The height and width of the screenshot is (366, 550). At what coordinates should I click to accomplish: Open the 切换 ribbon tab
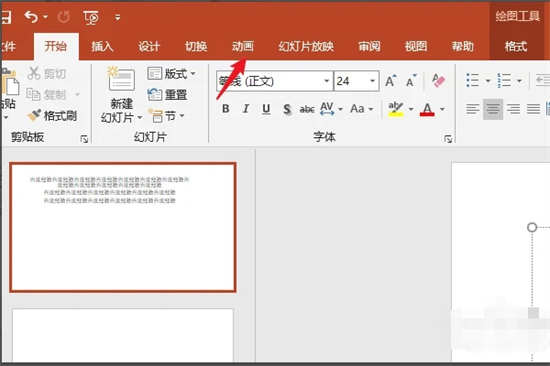[196, 46]
